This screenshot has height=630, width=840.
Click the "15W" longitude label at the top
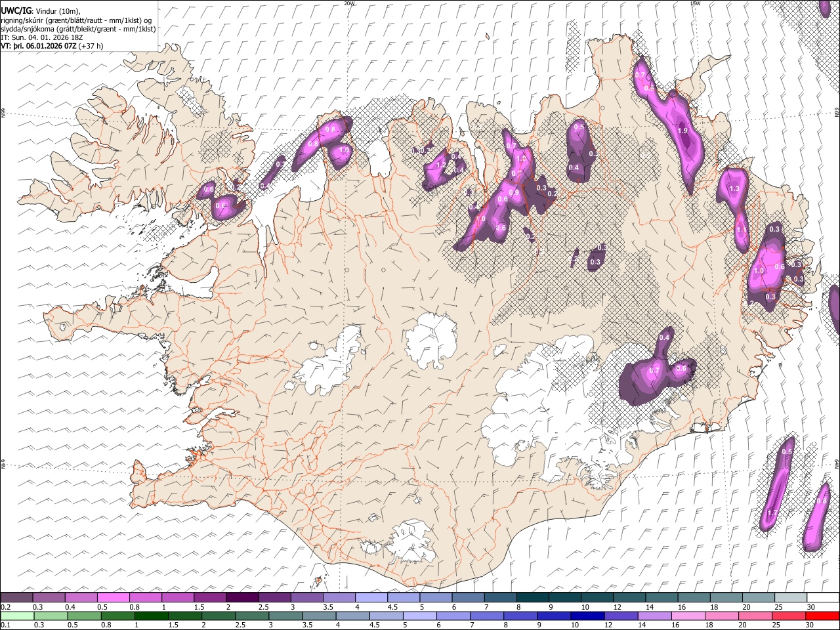695,3
